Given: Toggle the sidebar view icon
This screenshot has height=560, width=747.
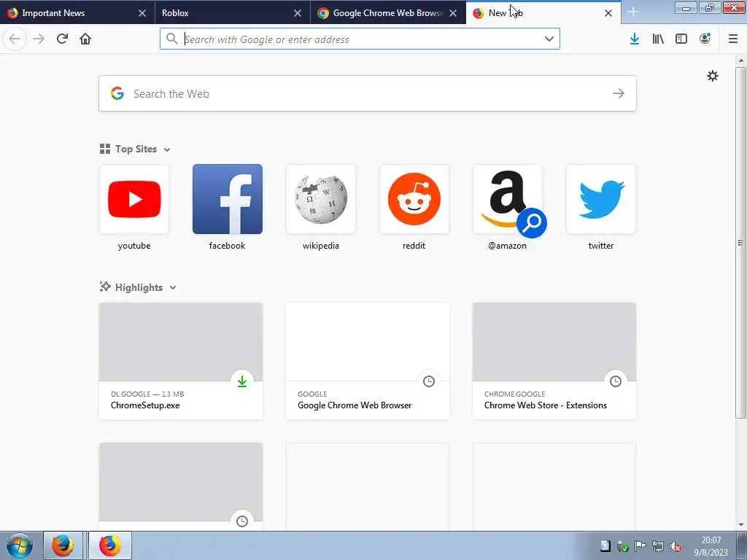Looking at the screenshot, I should tap(681, 39).
